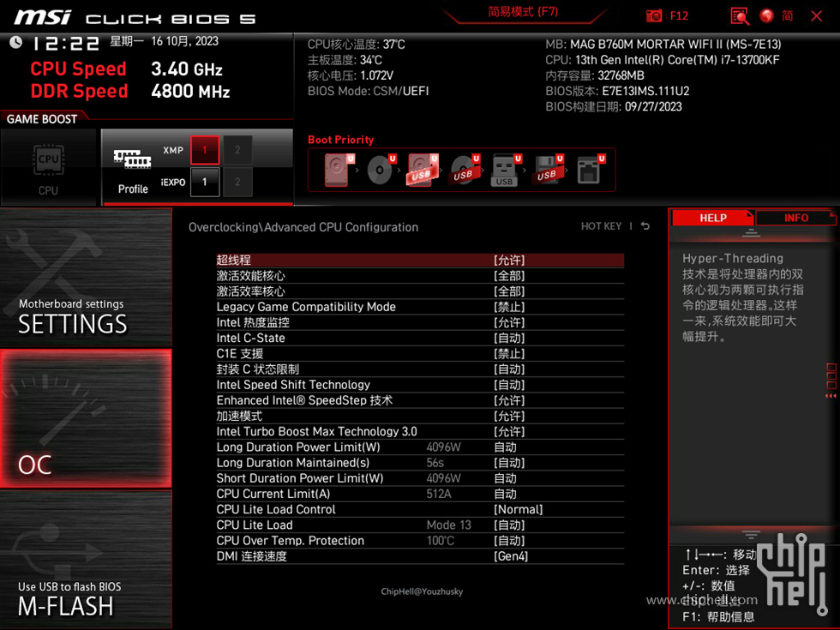Click the clock icon beside the time
840x630 pixels.
15,42
